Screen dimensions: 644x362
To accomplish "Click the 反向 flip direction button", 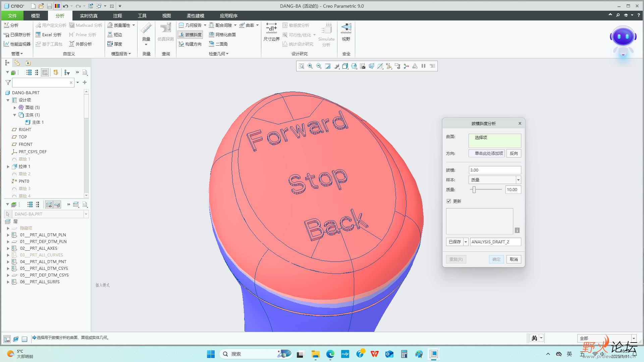I will (514, 154).
